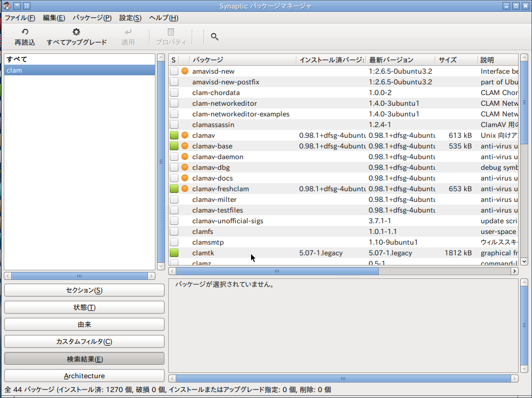This screenshot has height=398, width=532.
Task: Click the Architecture filter button
Action: (84, 376)
